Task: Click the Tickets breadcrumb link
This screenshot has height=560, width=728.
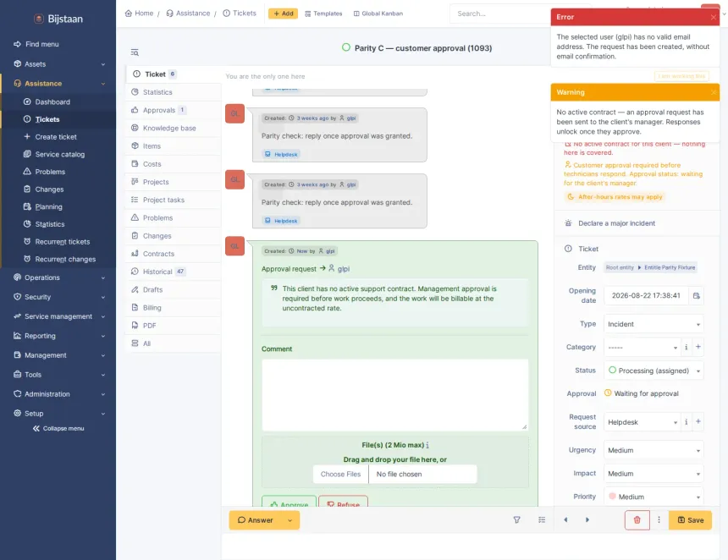Action: pyautogui.click(x=240, y=14)
